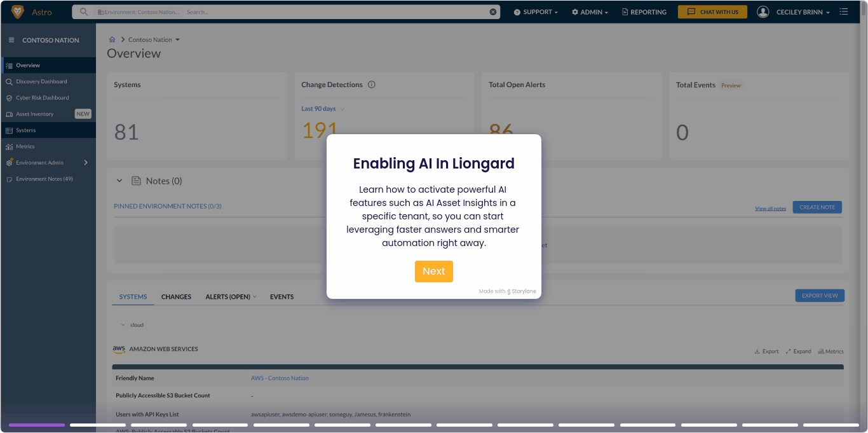The height and width of the screenshot is (433, 868).
Task: Clear the search field with the X icon
Action: coord(492,12)
